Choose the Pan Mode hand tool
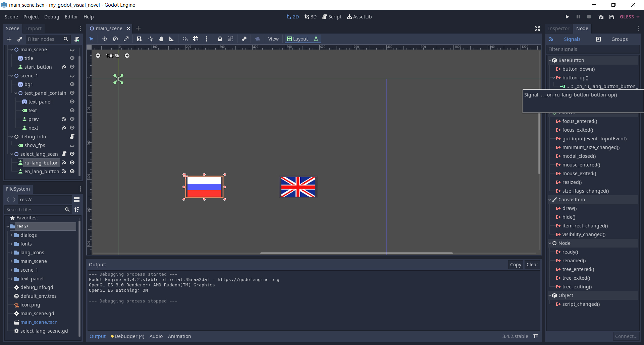The image size is (644, 345). tap(161, 39)
